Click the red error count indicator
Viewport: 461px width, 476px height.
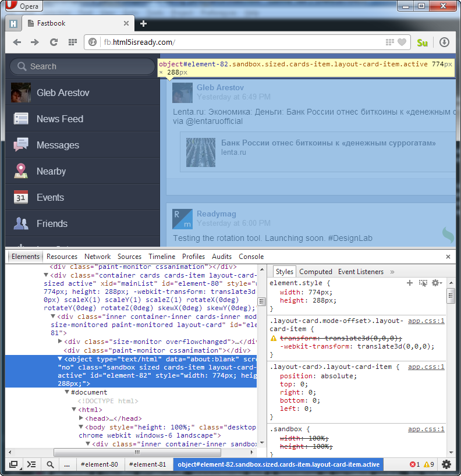(415, 464)
